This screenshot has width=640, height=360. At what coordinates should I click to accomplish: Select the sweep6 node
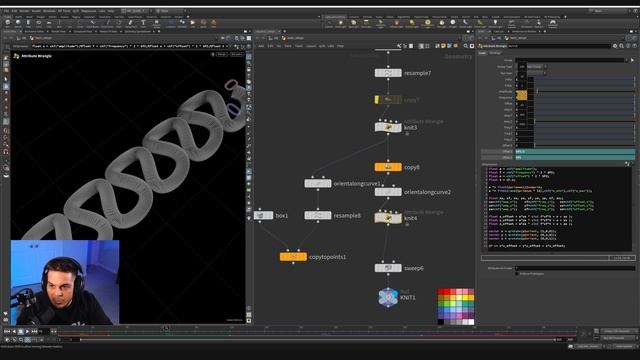[x=388, y=268]
